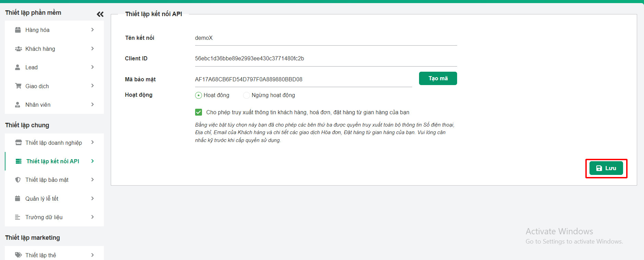Click the Thiết lập chung section heading

27,125
